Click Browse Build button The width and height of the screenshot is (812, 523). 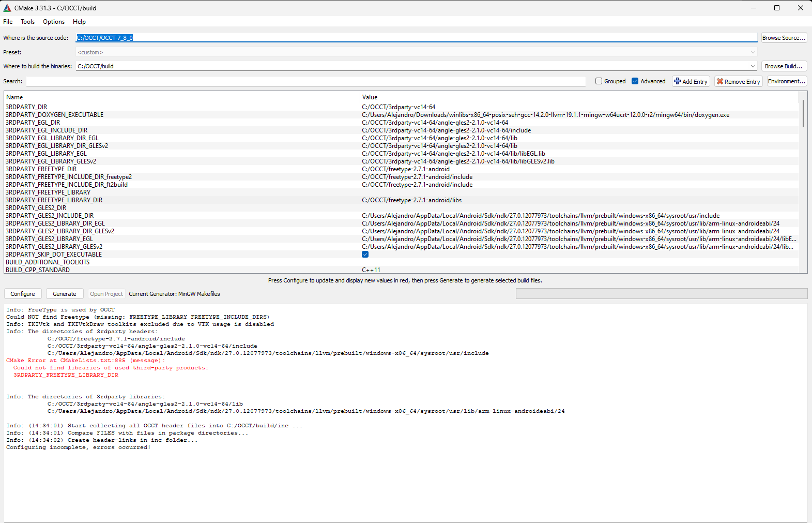(784, 66)
